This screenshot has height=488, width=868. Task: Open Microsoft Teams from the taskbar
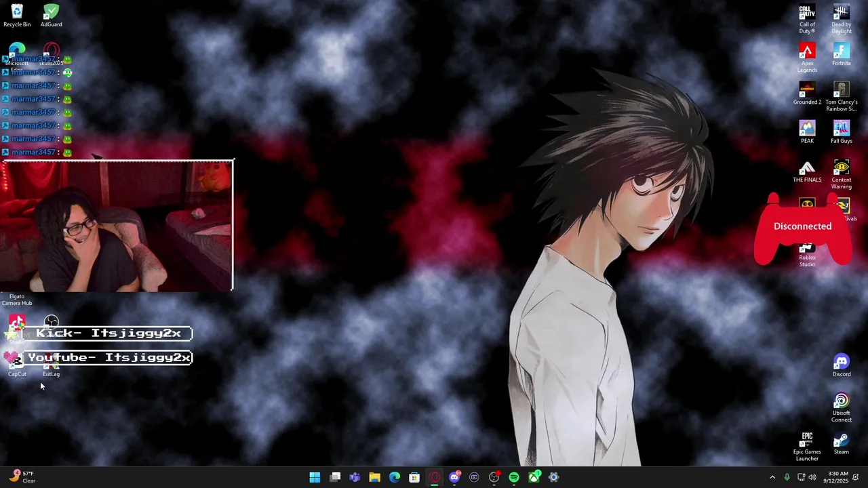[x=355, y=477]
